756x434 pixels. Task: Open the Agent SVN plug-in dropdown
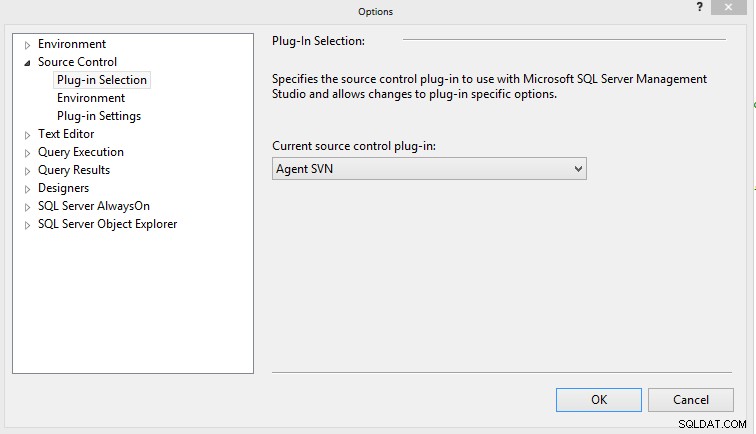click(x=429, y=169)
